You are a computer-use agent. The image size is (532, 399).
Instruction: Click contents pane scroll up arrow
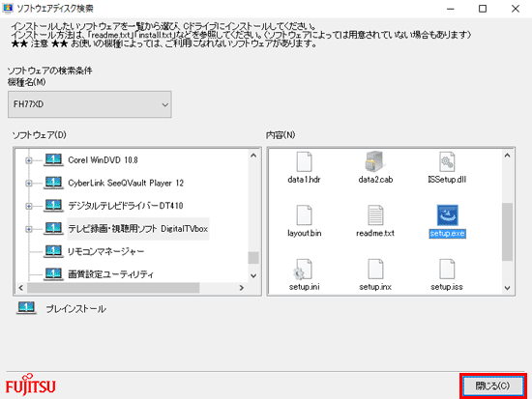point(507,156)
